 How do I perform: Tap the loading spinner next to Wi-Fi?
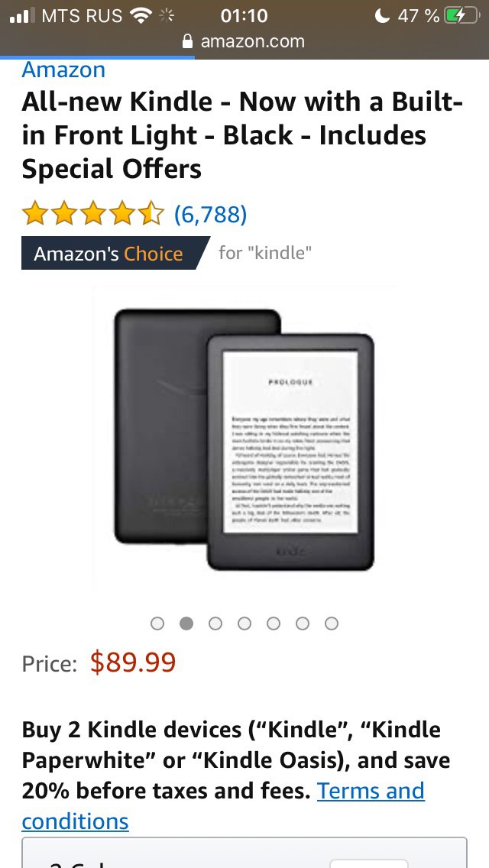tap(167, 15)
